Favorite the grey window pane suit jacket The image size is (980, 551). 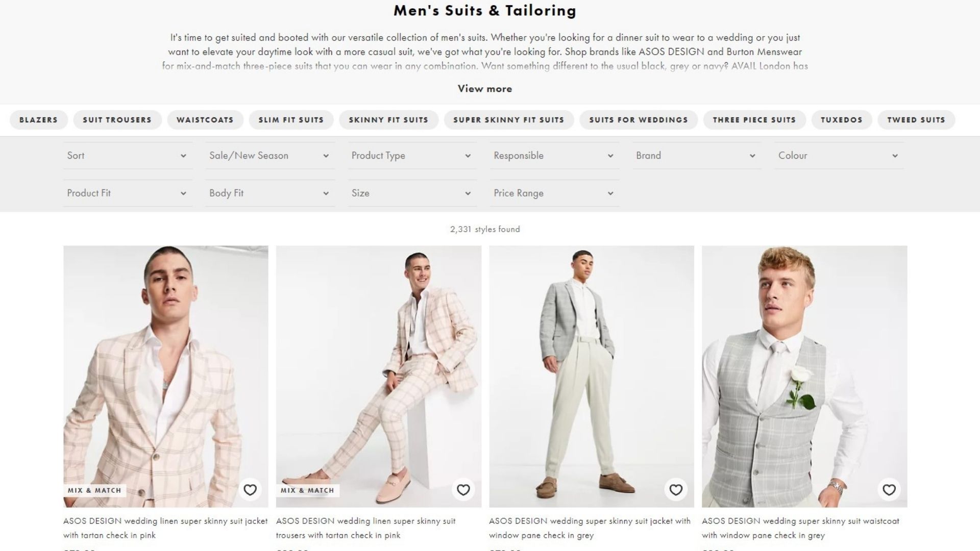676,490
